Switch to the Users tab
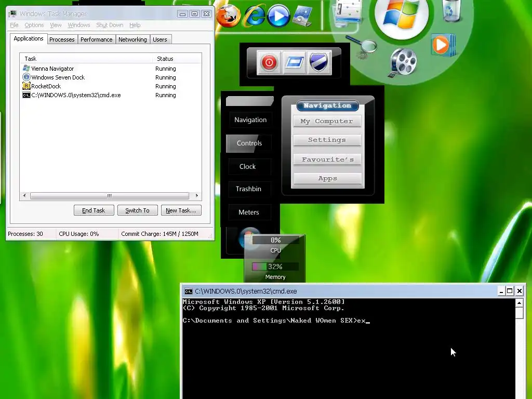The image size is (532, 399). [160, 39]
